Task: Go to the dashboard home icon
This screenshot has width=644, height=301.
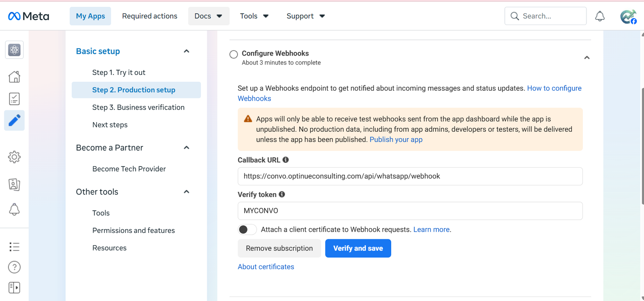Action: tap(14, 77)
